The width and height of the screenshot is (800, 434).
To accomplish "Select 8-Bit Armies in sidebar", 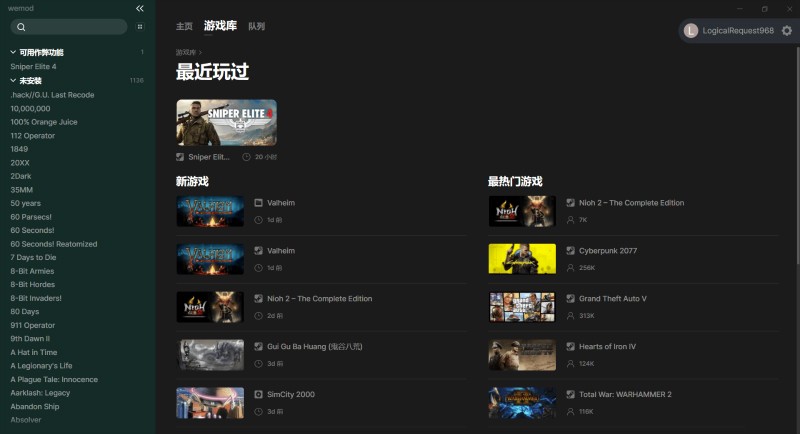I will tap(32, 271).
